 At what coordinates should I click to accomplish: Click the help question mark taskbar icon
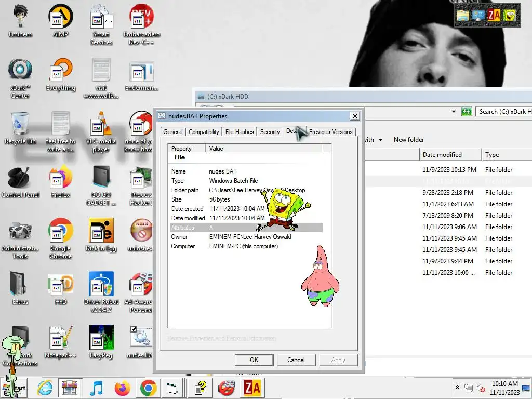tap(200, 388)
